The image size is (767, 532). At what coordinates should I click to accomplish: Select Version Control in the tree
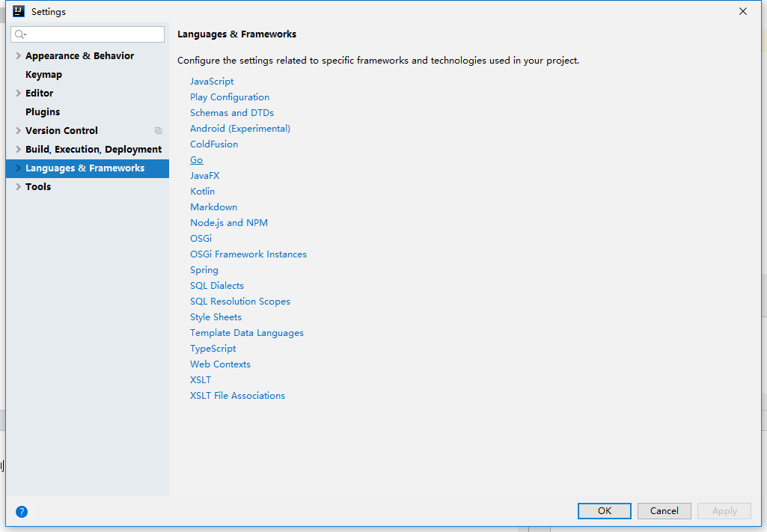click(61, 130)
